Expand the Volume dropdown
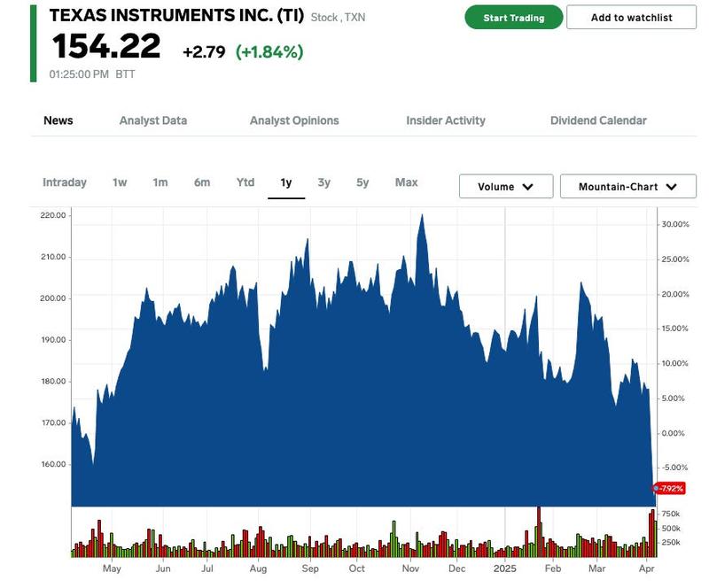This screenshot has height=588, width=709. [x=506, y=187]
